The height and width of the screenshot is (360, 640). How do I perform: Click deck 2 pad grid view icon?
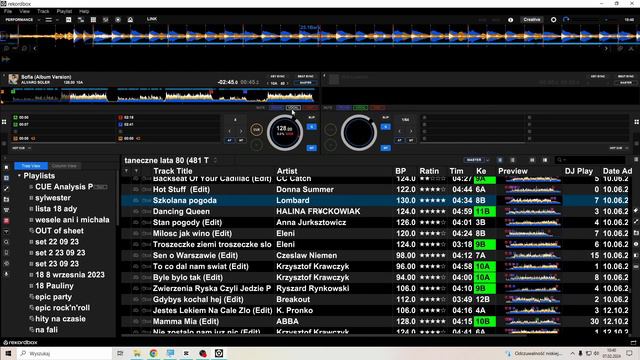(x=636, y=122)
